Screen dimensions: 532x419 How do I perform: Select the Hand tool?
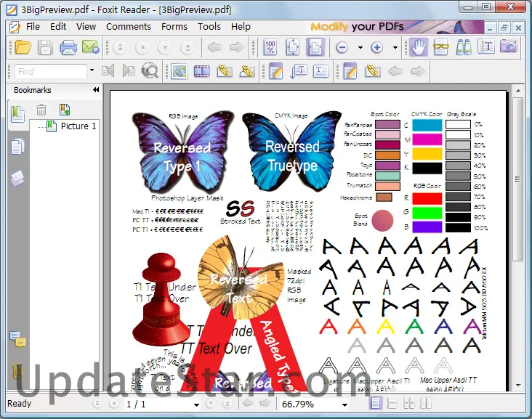(419, 47)
